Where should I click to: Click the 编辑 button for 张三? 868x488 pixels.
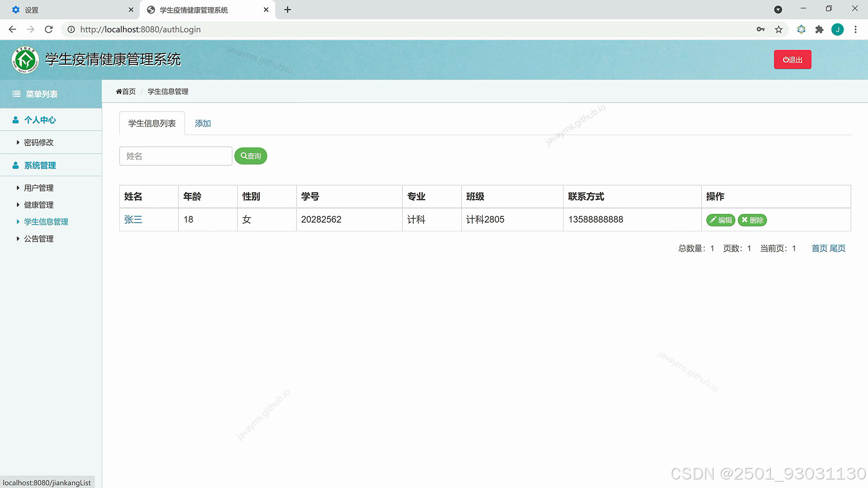(x=721, y=220)
